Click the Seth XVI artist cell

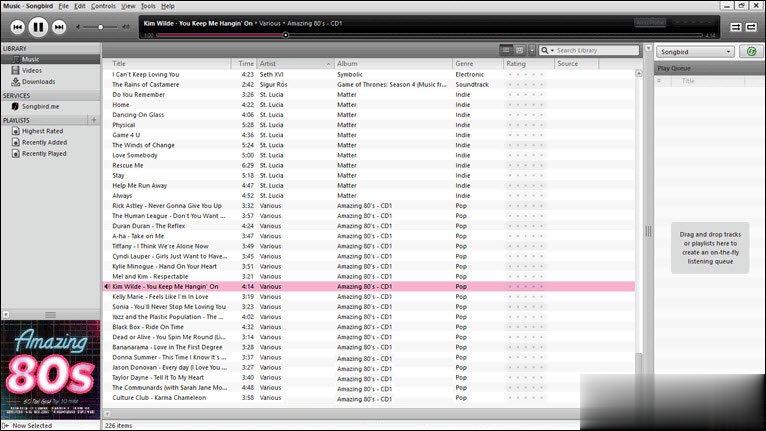point(272,74)
